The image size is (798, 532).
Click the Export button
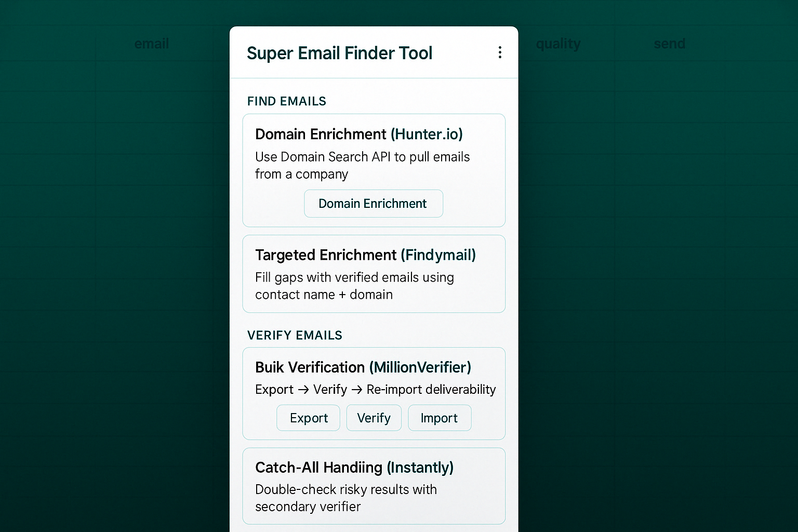tap(308, 418)
